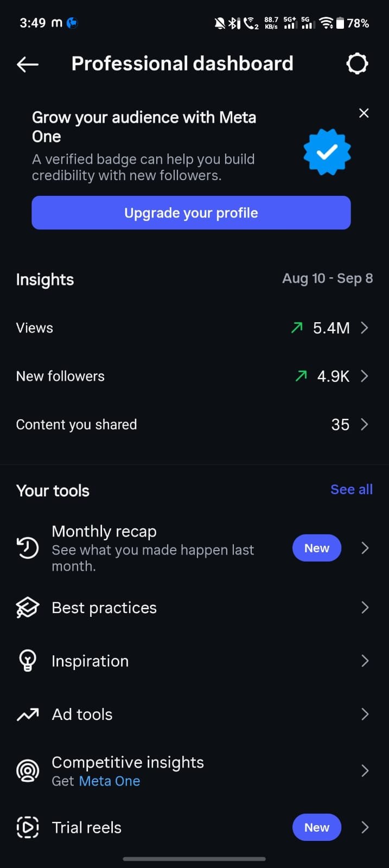
Task: Change the Aug 10 - Sep 8 date range
Action: point(328,278)
